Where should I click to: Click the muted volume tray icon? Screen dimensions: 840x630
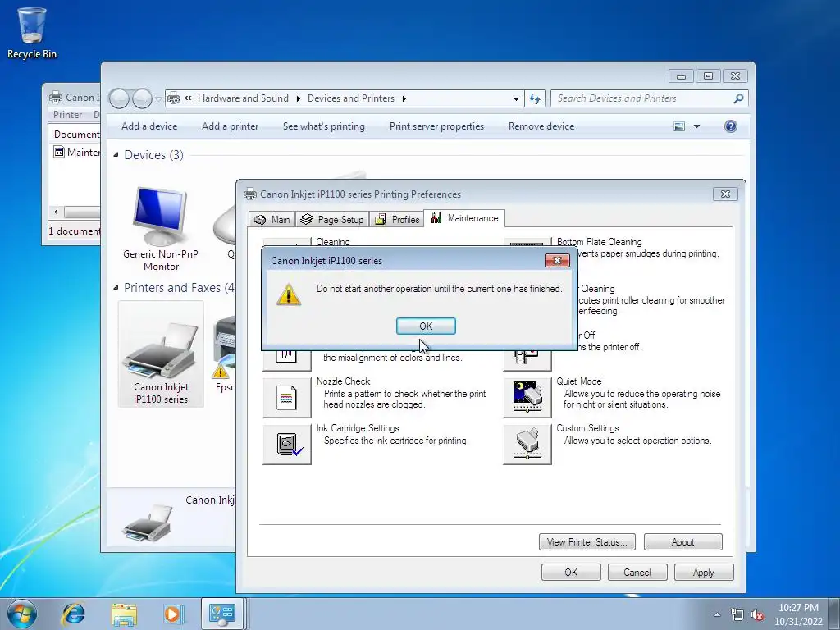pyautogui.click(x=757, y=615)
